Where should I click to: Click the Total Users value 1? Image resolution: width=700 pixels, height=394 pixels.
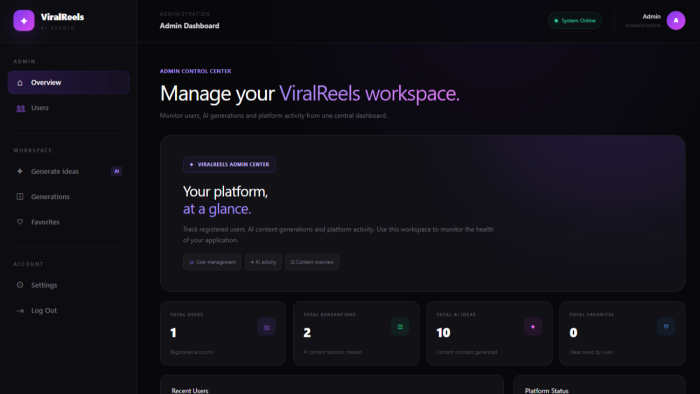point(173,333)
